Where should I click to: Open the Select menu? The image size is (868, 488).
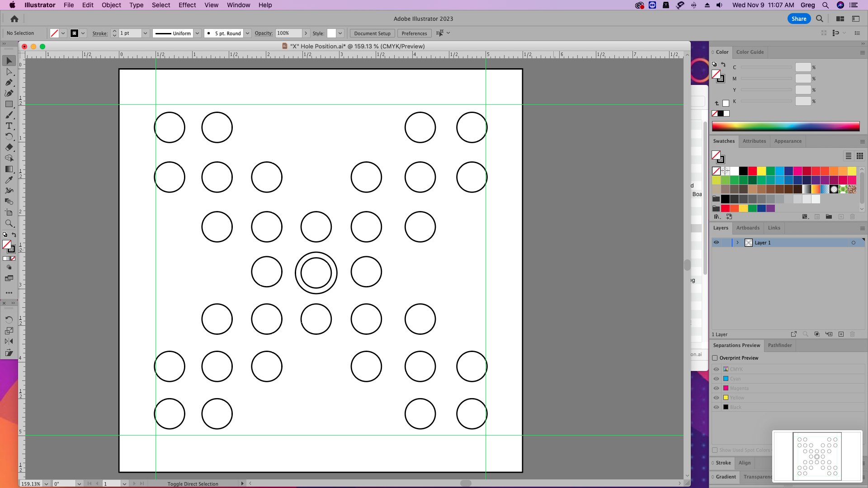pyautogui.click(x=161, y=5)
